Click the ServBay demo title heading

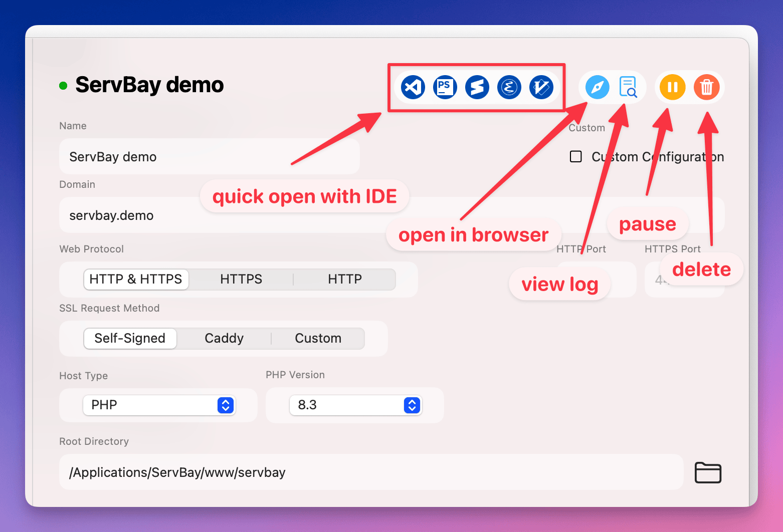(x=149, y=85)
